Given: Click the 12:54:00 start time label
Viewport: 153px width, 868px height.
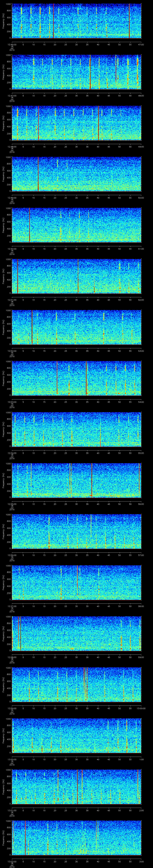Looking at the screenshot, I should [12, 453].
